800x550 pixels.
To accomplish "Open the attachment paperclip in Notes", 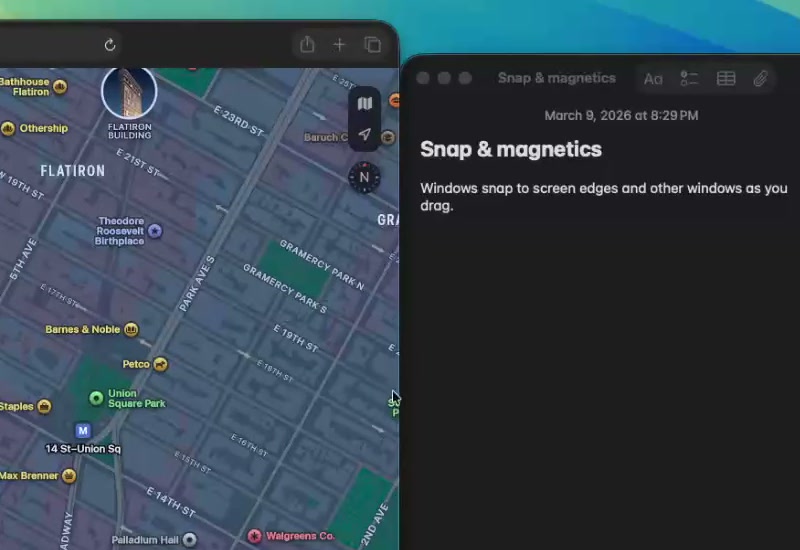I will (x=760, y=79).
